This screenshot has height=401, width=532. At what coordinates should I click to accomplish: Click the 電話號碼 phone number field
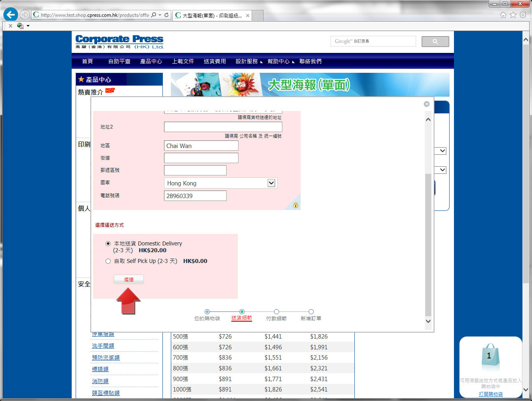195,196
